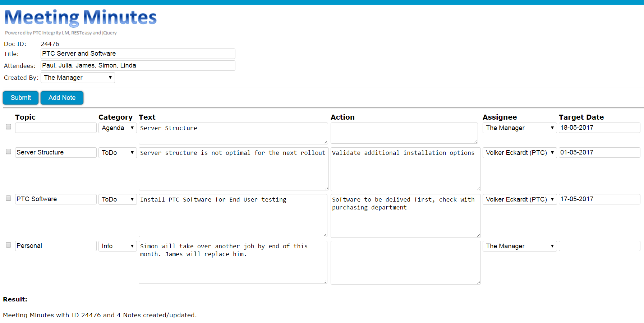Click the Validate additional installation options action

[x=406, y=169]
